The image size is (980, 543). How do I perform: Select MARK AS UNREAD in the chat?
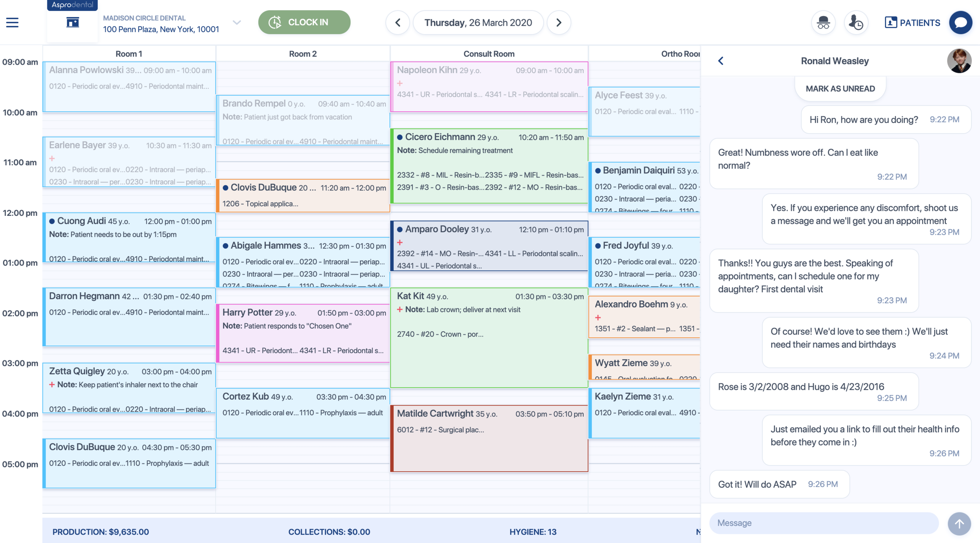point(840,88)
